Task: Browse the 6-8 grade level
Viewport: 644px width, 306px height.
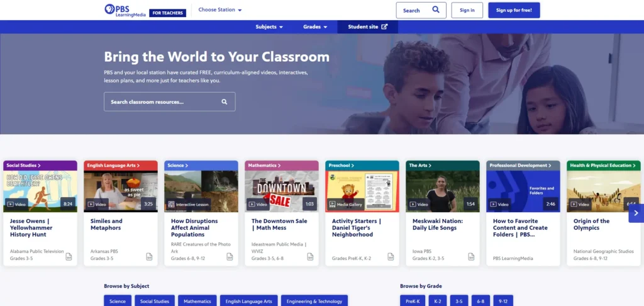Action: (x=480, y=301)
